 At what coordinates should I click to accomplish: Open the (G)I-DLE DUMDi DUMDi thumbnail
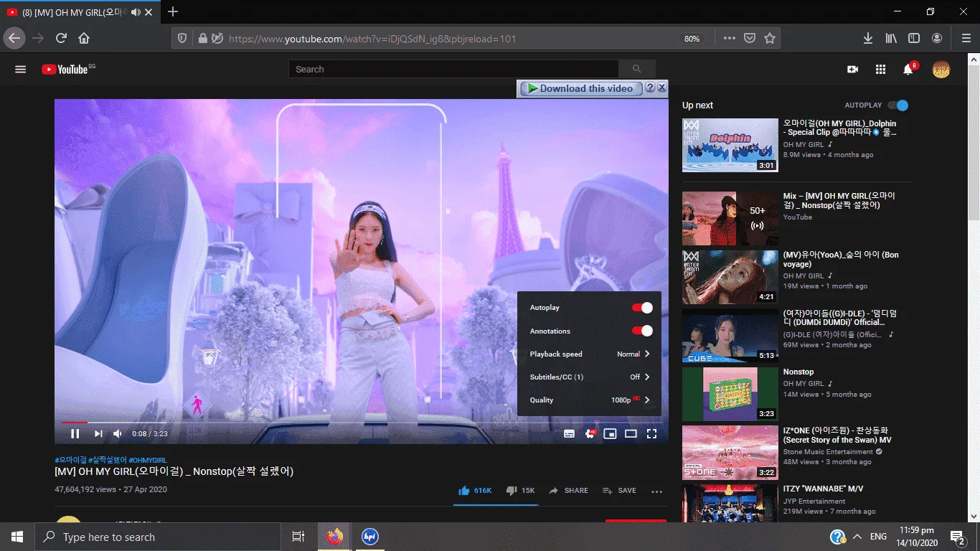(730, 336)
